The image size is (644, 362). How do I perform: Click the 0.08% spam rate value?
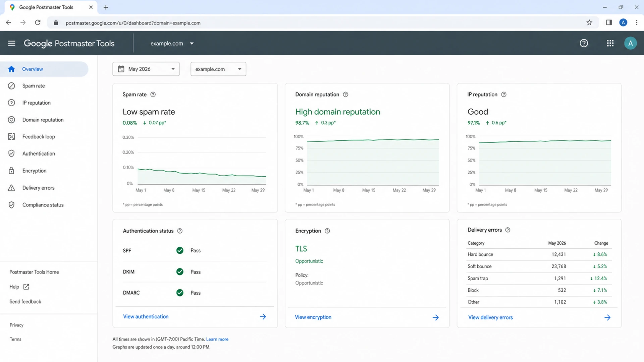coord(130,123)
